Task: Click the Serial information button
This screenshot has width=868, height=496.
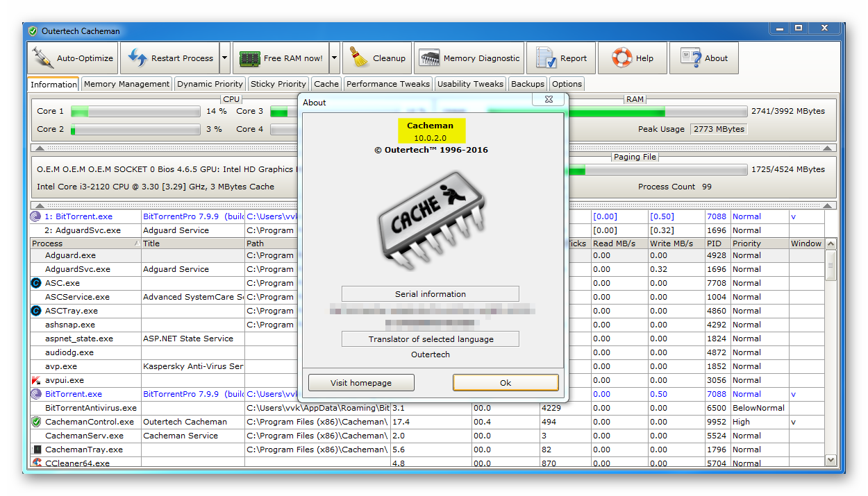Action: (x=431, y=294)
